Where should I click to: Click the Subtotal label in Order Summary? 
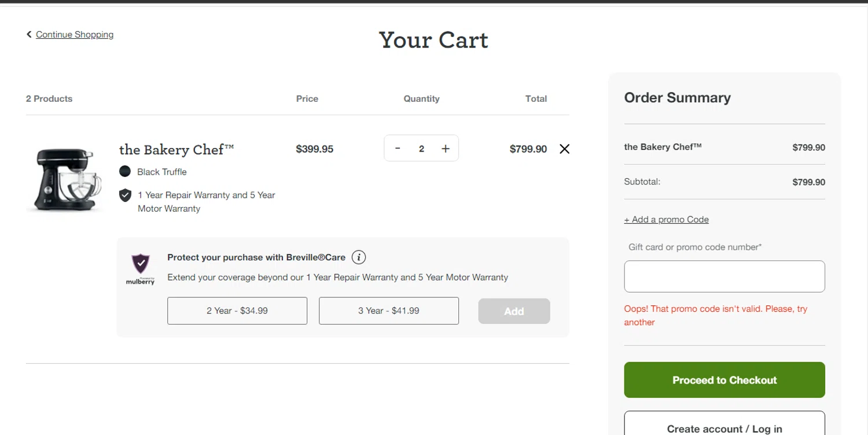click(x=642, y=182)
